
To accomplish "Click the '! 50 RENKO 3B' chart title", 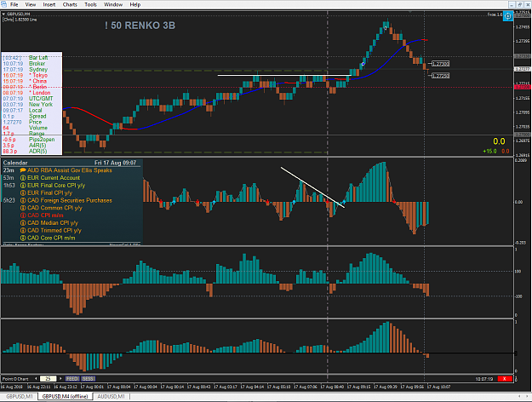I will click(140, 26).
